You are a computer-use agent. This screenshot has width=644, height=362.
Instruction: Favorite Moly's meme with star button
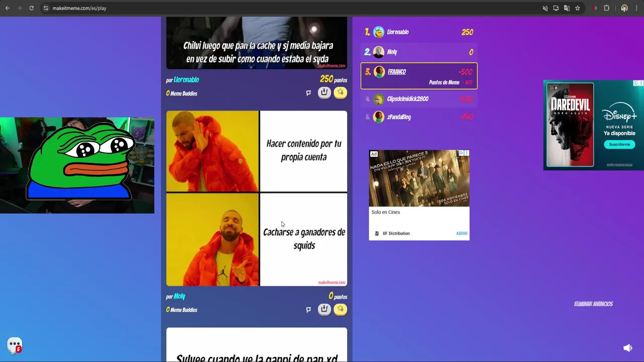click(341, 309)
